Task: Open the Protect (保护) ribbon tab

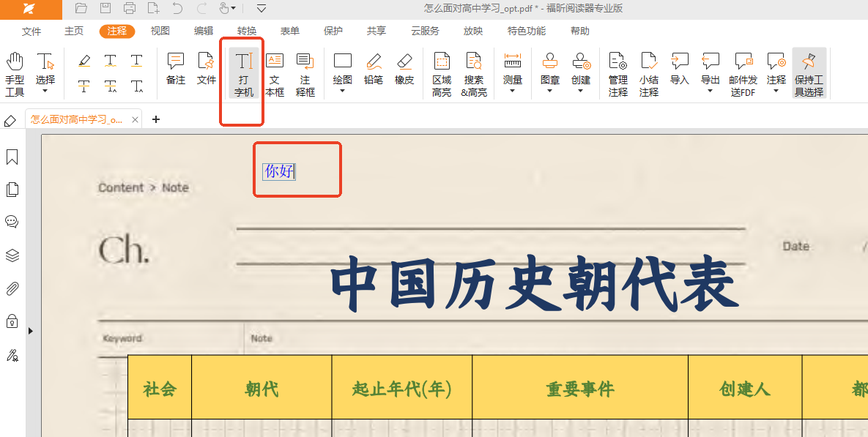Action: (x=333, y=31)
